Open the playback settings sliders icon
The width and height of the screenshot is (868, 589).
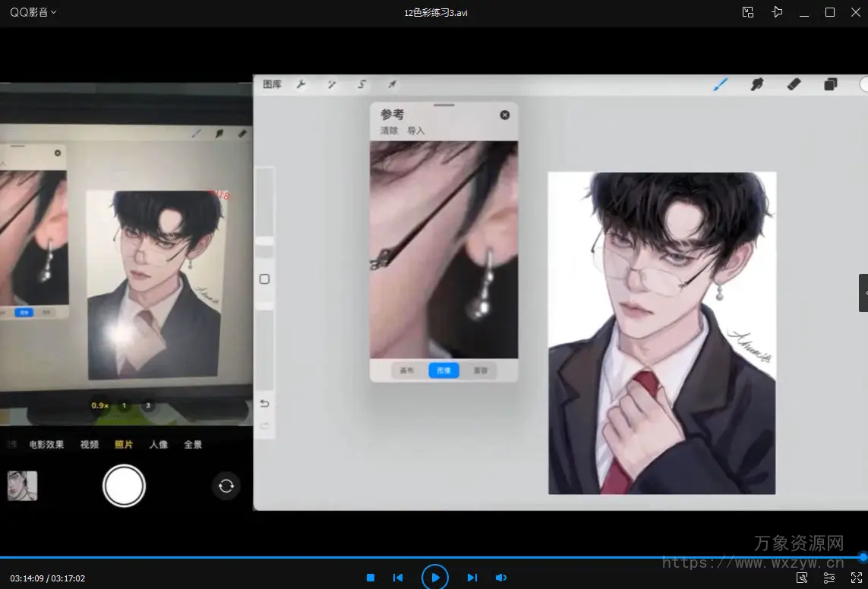[x=829, y=578]
